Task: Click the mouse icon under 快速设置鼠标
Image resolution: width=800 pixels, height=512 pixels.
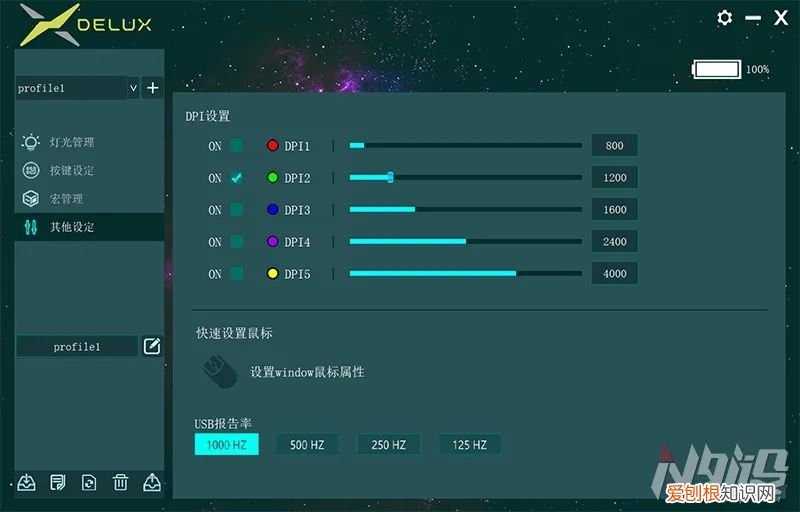Action: pyautogui.click(x=220, y=371)
